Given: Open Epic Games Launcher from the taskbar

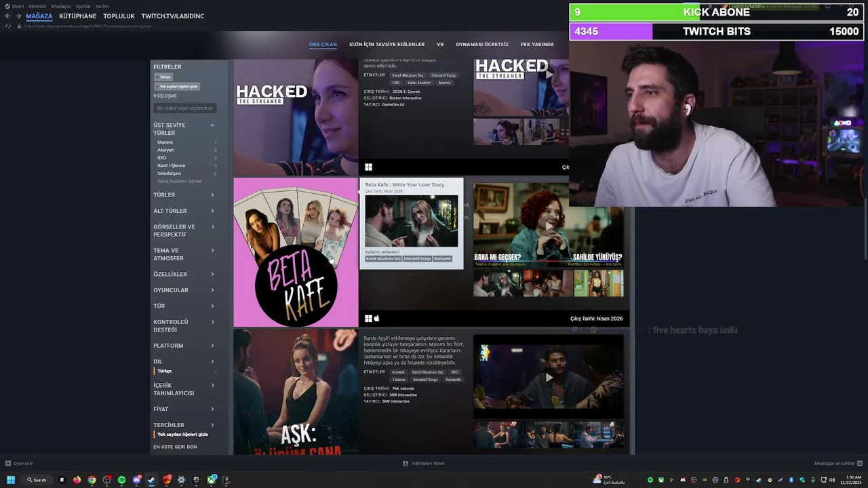Looking at the screenshot, I should pyautogui.click(x=197, y=480).
